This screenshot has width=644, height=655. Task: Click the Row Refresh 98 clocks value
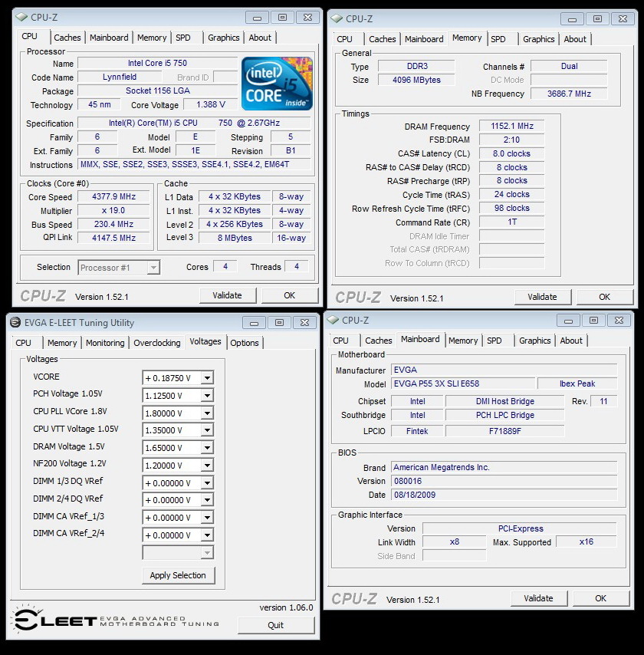[x=512, y=208]
